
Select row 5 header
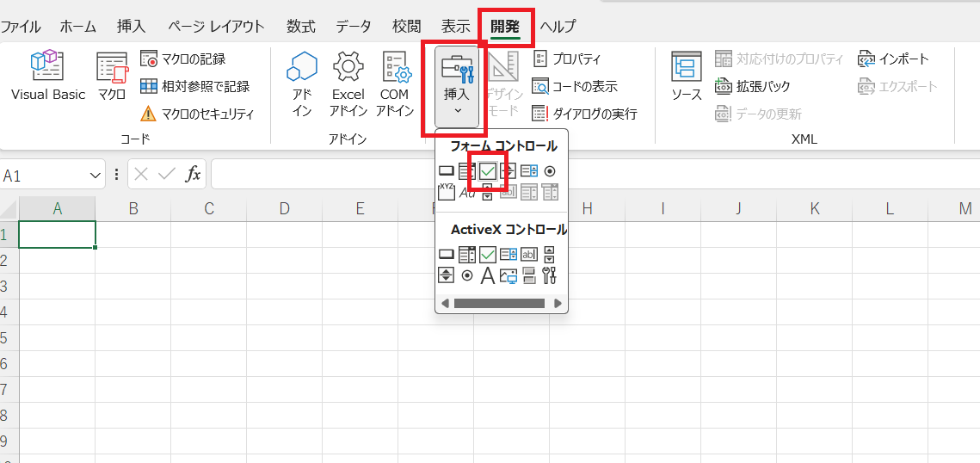(x=9, y=338)
